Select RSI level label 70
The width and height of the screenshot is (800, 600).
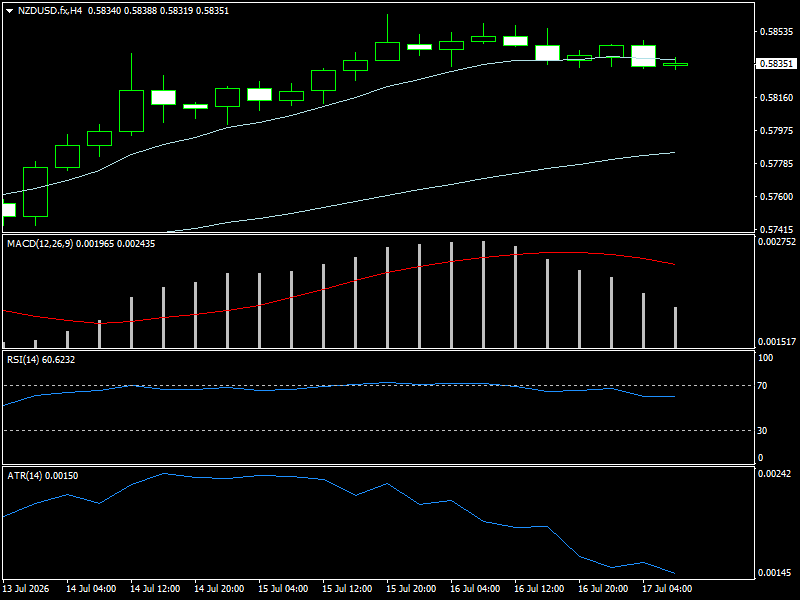click(x=762, y=386)
